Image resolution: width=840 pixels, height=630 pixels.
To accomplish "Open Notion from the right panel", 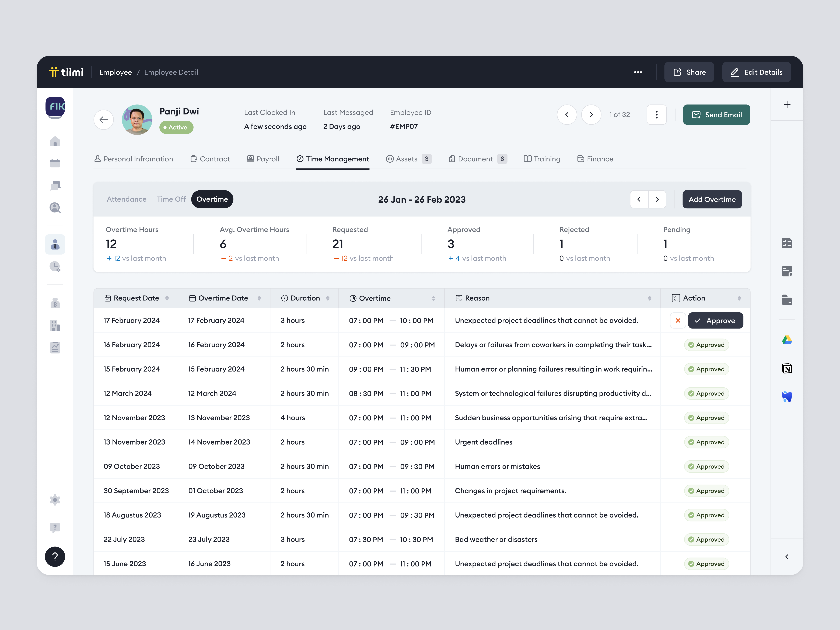I will [787, 368].
